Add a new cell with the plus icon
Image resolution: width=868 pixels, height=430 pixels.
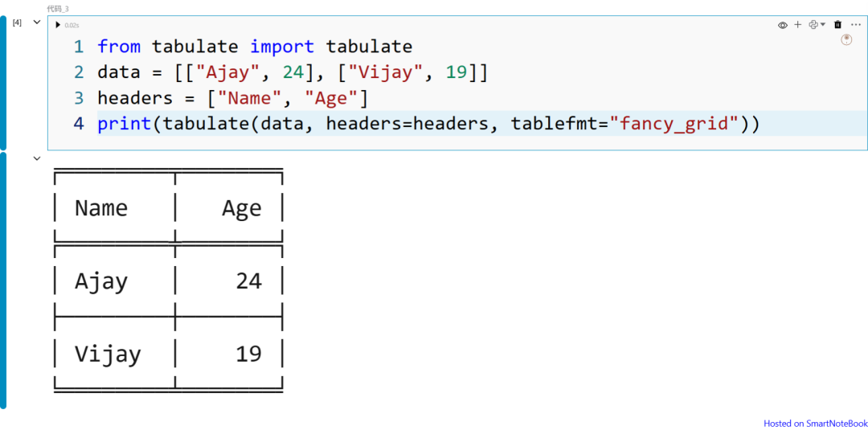click(x=798, y=25)
